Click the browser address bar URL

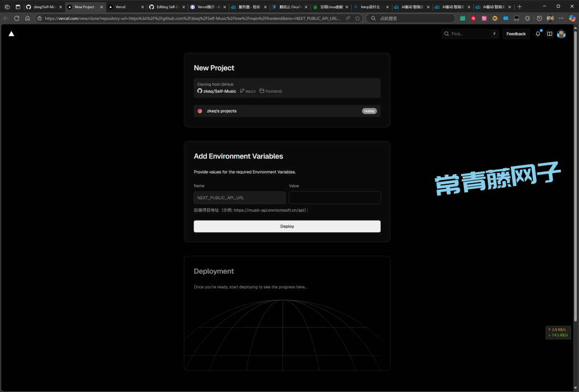pyautogui.click(x=192, y=18)
